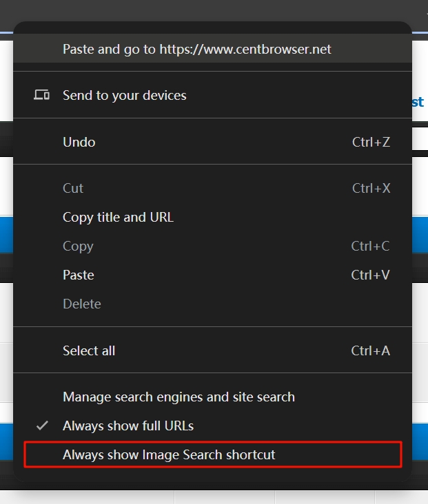Choose Copy title and URL
This screenshot has width=428, height=504.
(118, 217)
